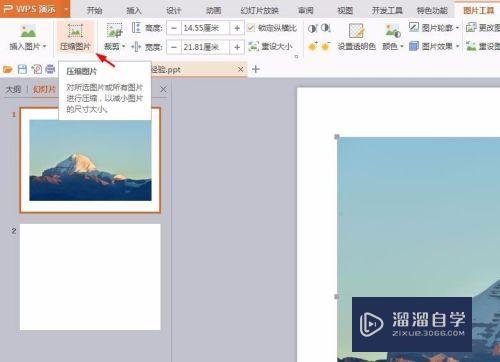Select slide 1 thumbnail with mountain
This screenshot has height=362, width=500.
[90, 160]
